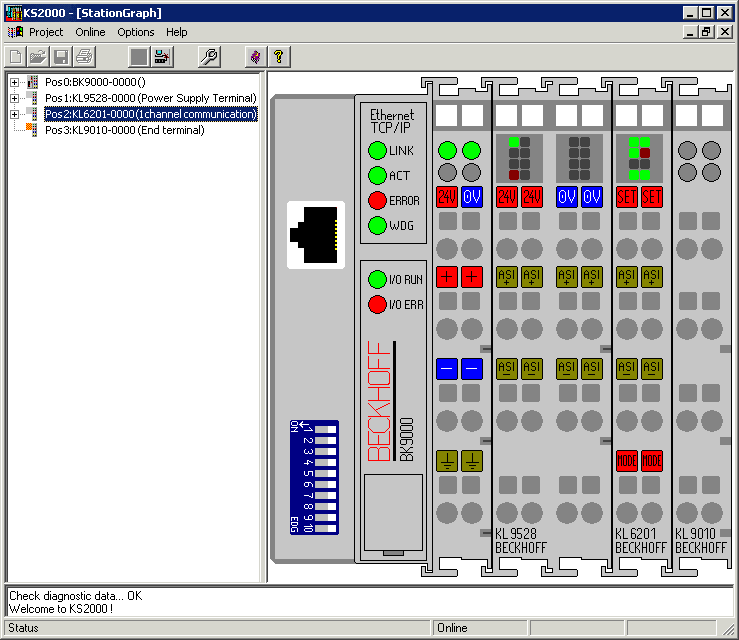Click the KS2000 title bar app icon
Image resolution: width=739 pixels, height=640 pixels.
point(14,13)
